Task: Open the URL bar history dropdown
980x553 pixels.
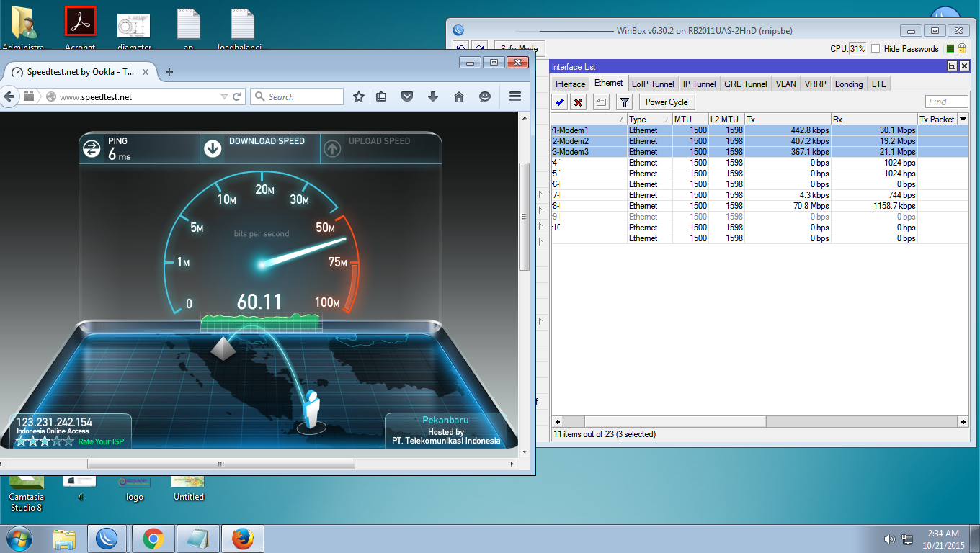Action: [x=223, y=96]
